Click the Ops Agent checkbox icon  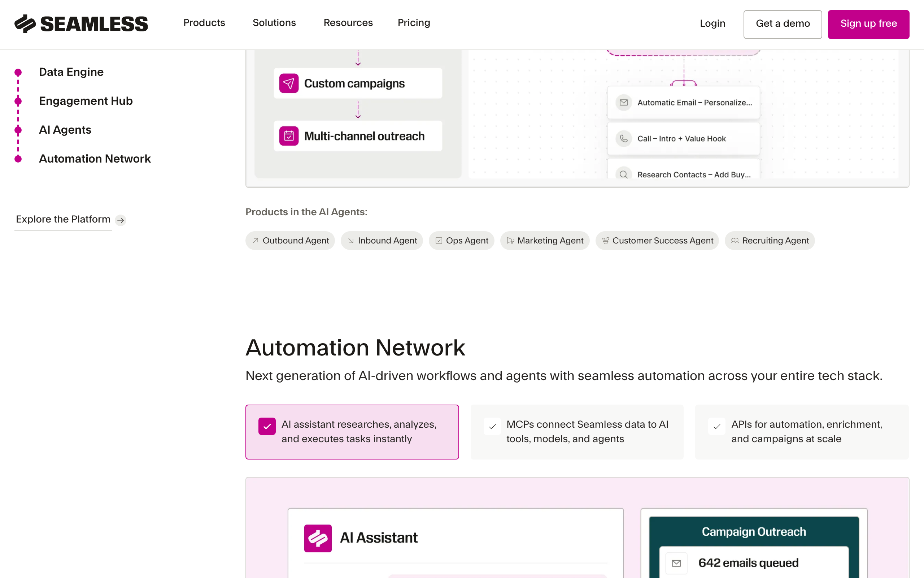(x=439, y=241)
